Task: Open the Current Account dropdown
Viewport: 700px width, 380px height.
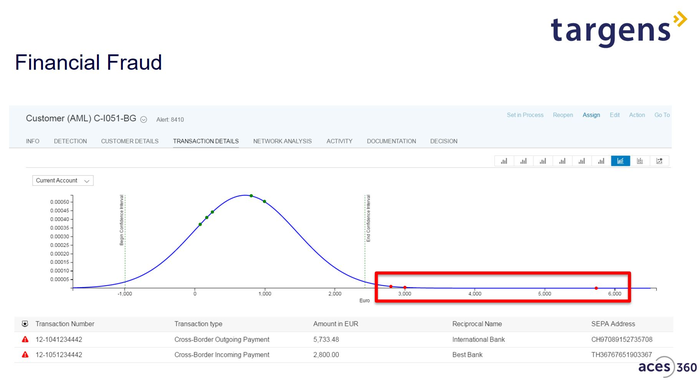Action: [62, 181]
